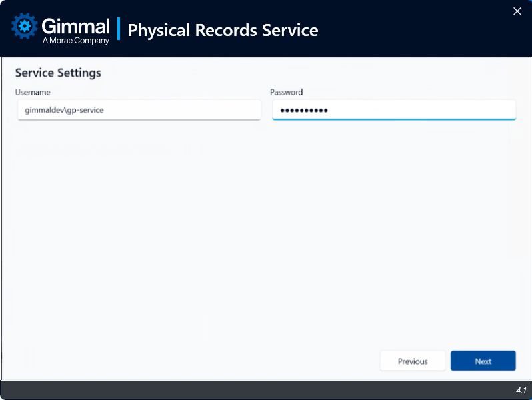Click the Username label
This screenshot has width=532, height=400.
(33, 92)
